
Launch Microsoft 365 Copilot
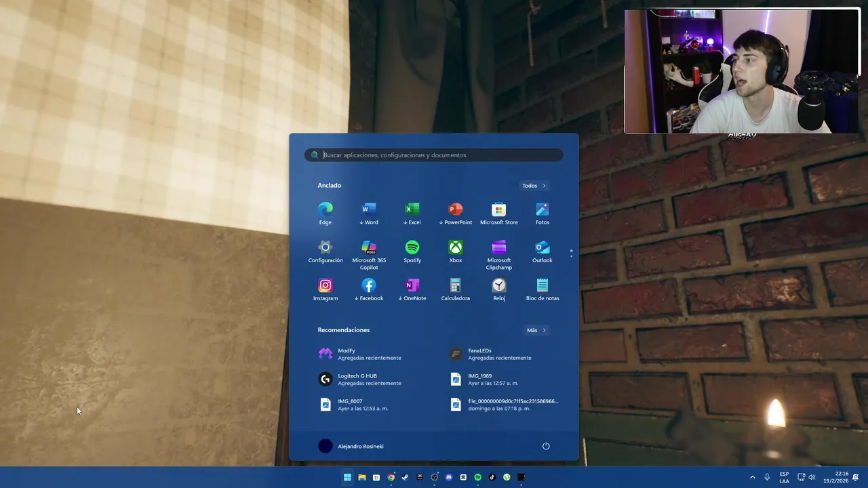[369, 255]
